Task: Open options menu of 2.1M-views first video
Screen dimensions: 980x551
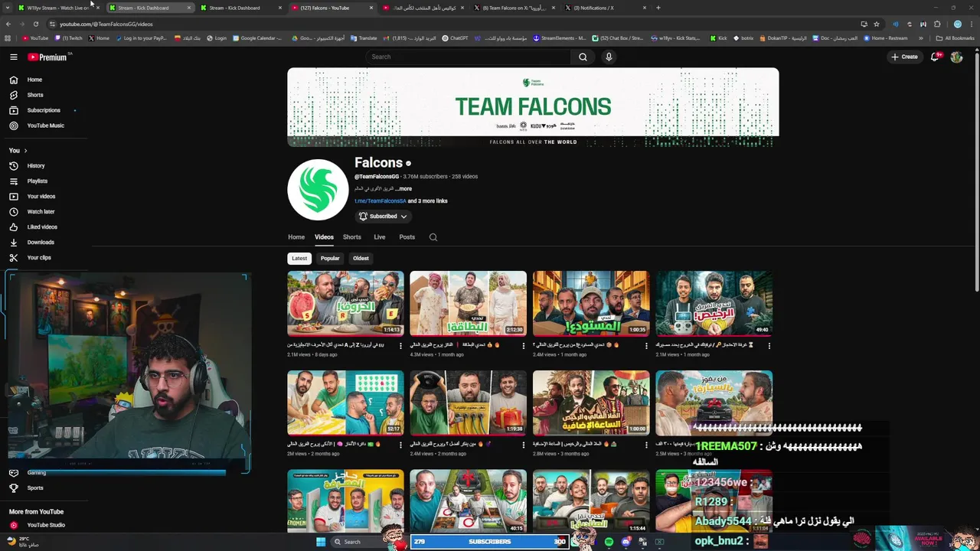Action: pyautogui.click(x=400, y=346)
